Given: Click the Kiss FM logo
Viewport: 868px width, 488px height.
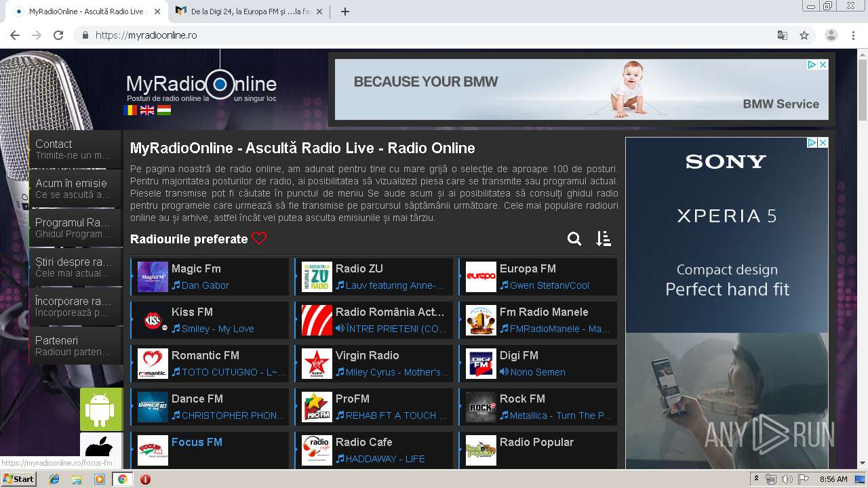Looking at the screenshot, I should (x=153, y=321).
